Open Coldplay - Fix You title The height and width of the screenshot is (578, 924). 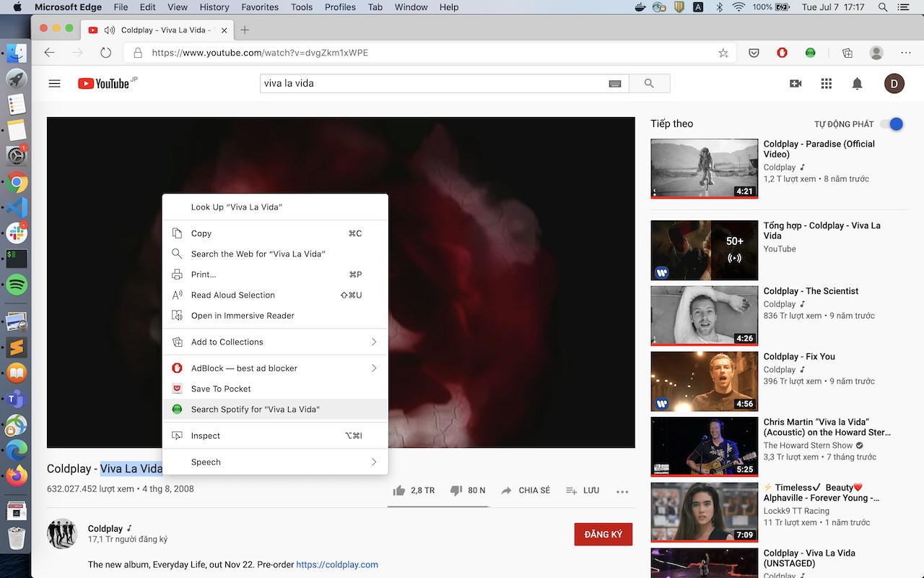coord(799,356)
